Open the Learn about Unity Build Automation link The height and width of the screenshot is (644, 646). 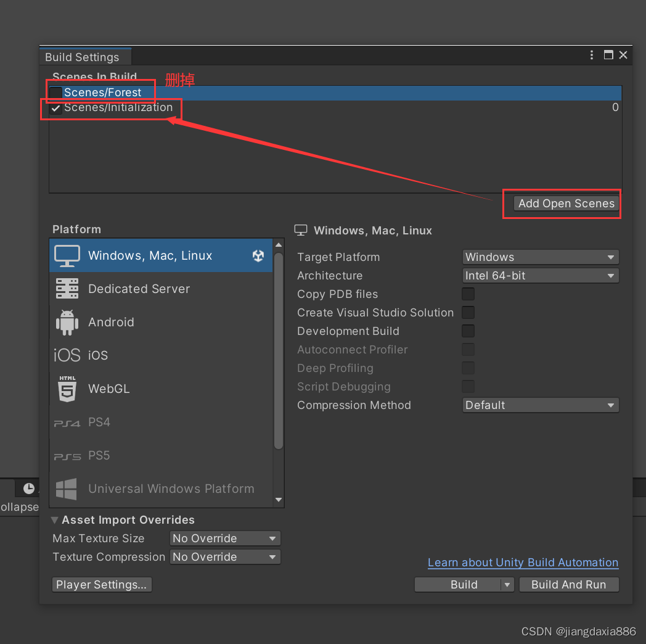pyautogui.click(x=523, y=563)
